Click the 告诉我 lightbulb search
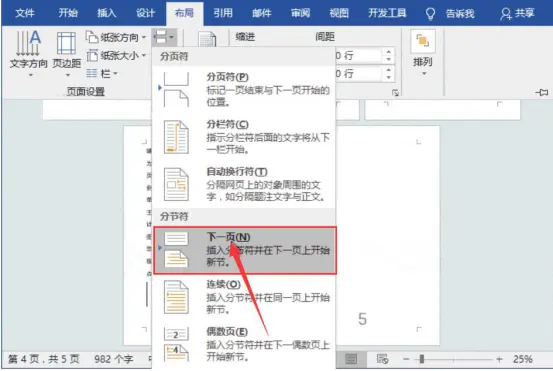The image size is (553, 371). 450,13
